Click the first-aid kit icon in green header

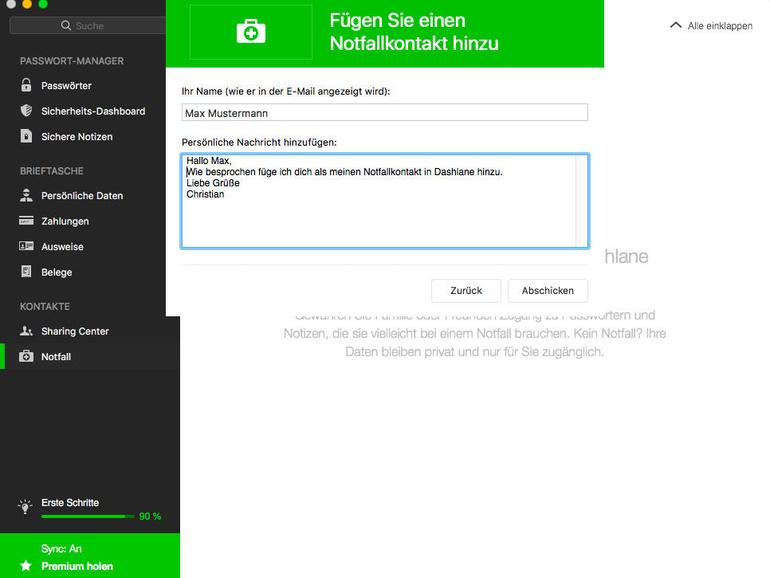point(251,32)
